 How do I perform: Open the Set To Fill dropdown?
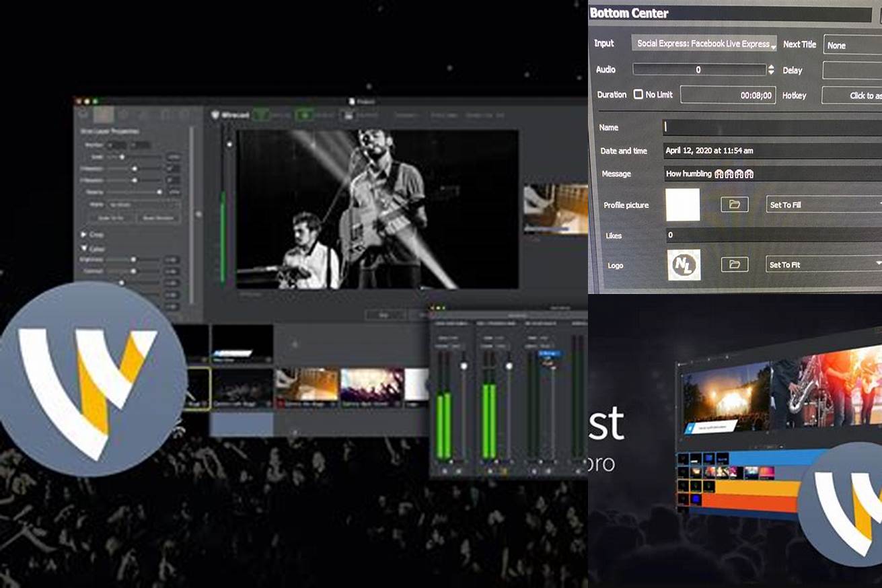[824, 205]
